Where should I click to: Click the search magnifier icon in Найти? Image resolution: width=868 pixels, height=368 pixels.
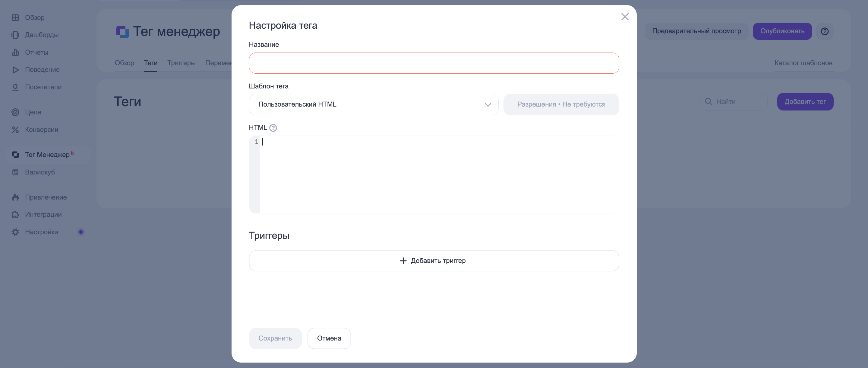pos(708,101)
